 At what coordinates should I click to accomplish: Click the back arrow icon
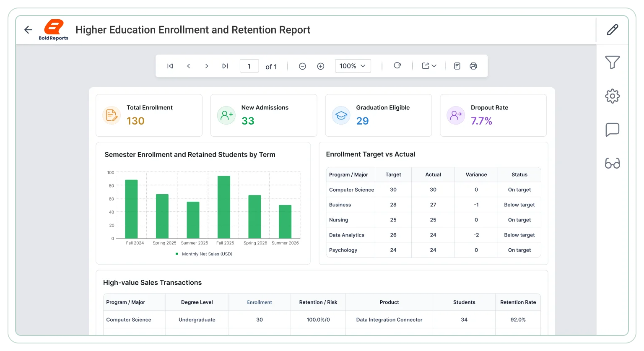(28, 30)
